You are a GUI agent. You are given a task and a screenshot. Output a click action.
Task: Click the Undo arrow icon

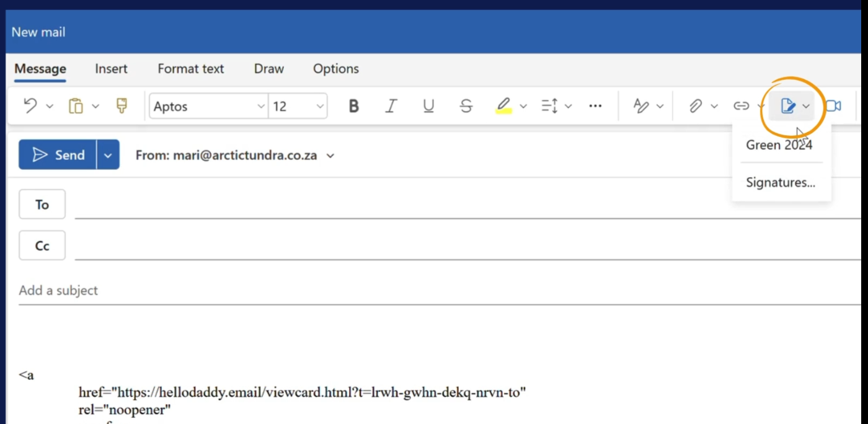tap(30, 106)
